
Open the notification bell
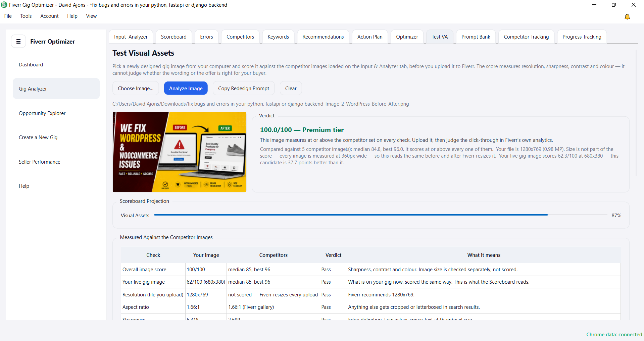tap(627, 17)
